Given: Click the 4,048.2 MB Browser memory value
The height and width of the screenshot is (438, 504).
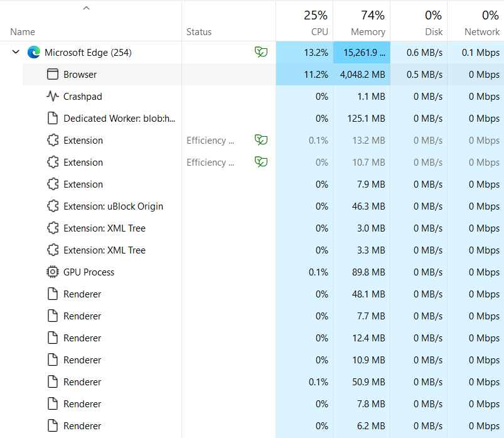Looking at the screenshot, I should pos(363,75).
